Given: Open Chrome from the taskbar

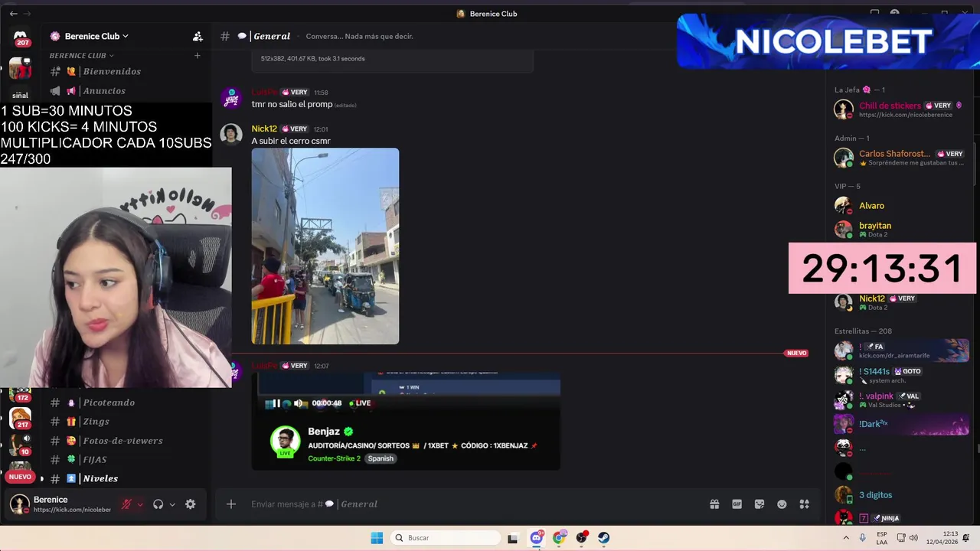Looking at the screenshot, I should point(559,538).
